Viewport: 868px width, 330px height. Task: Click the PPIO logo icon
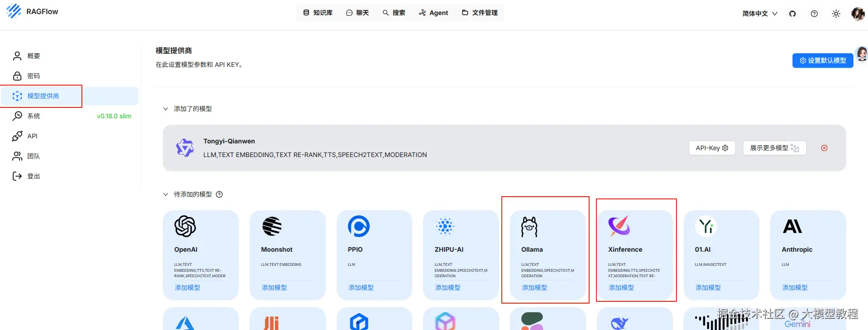tap(359, 226)
